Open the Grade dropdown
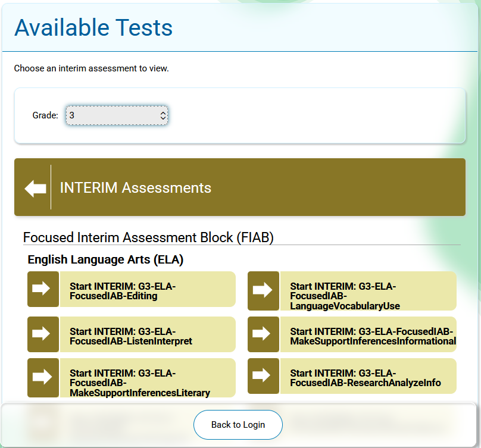 click(x=117, y=115)
